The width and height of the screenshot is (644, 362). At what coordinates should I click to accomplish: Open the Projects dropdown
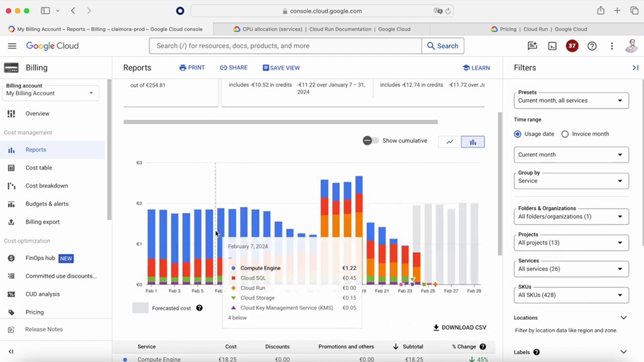click(x=571, y=243)
